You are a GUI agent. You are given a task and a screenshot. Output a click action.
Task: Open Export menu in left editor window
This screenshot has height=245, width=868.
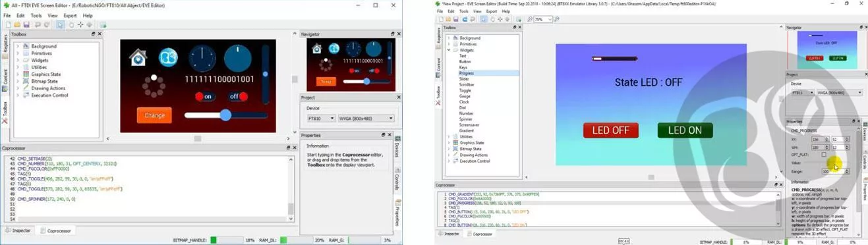tap(70, 15)
